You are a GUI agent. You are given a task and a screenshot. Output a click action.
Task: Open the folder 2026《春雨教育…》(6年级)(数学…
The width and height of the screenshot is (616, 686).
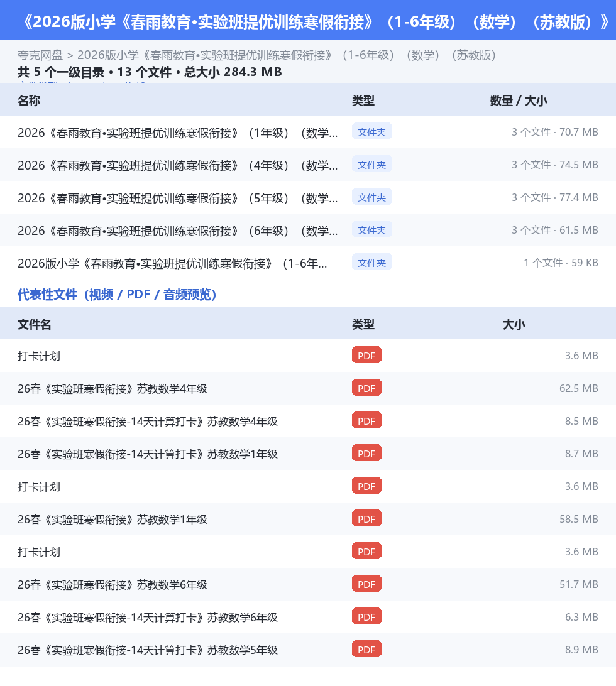coord(178,231)
